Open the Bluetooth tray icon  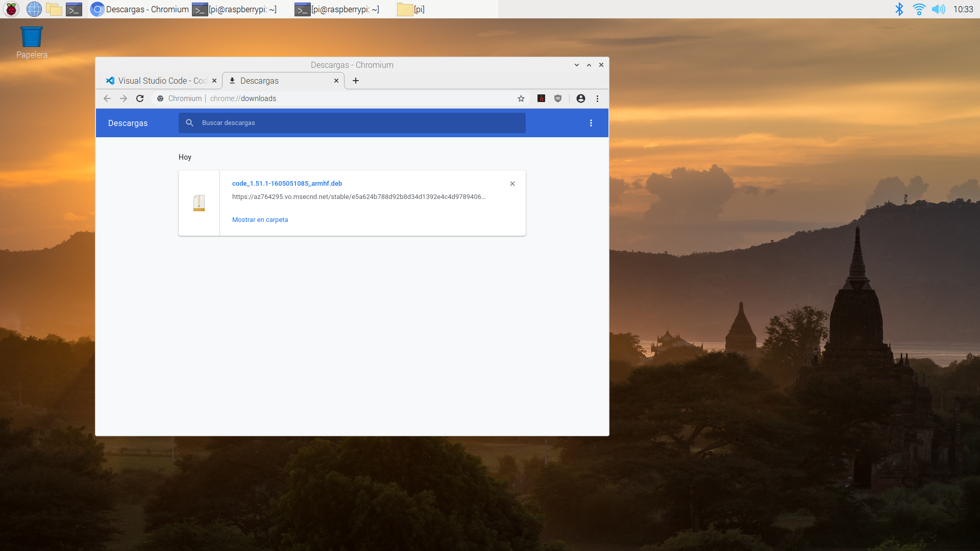click(x=899, y=9)
